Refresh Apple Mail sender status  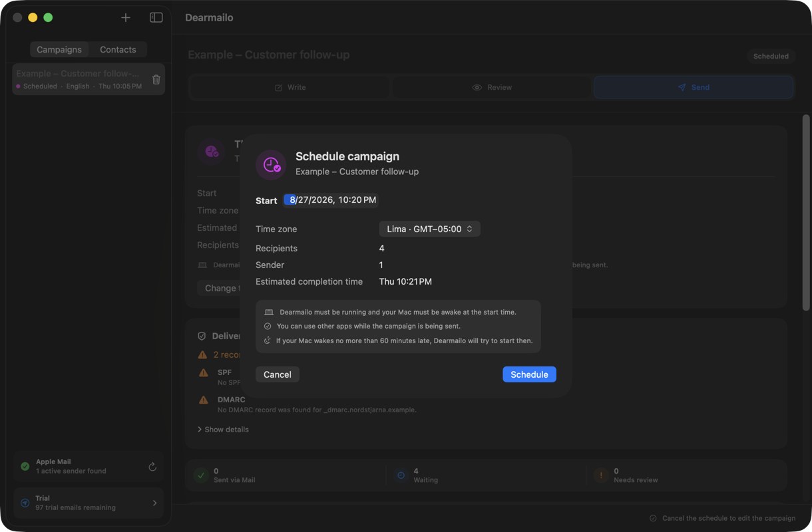click(152, 467)
